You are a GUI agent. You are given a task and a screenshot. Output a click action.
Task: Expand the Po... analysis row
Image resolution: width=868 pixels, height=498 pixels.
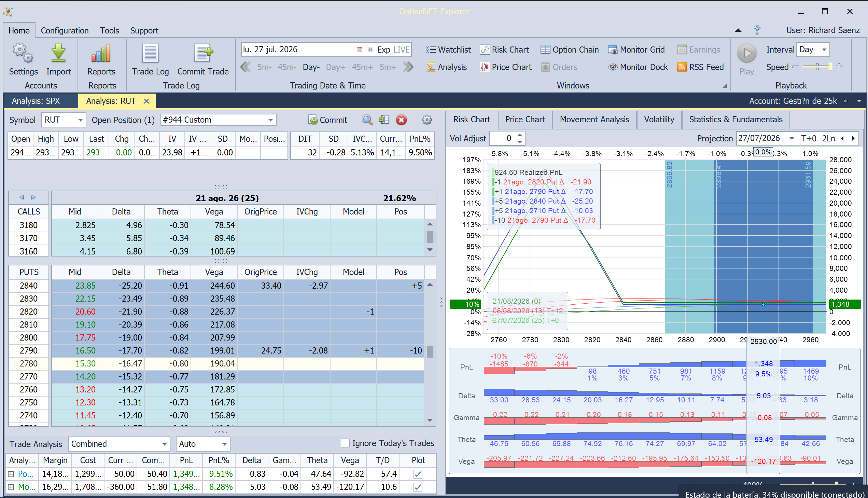pos(11,474)
